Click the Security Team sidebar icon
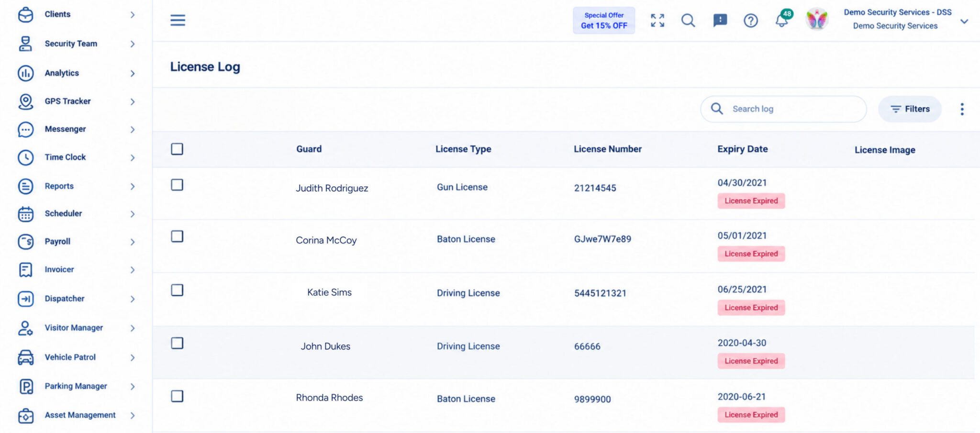 tap(25, 44)
